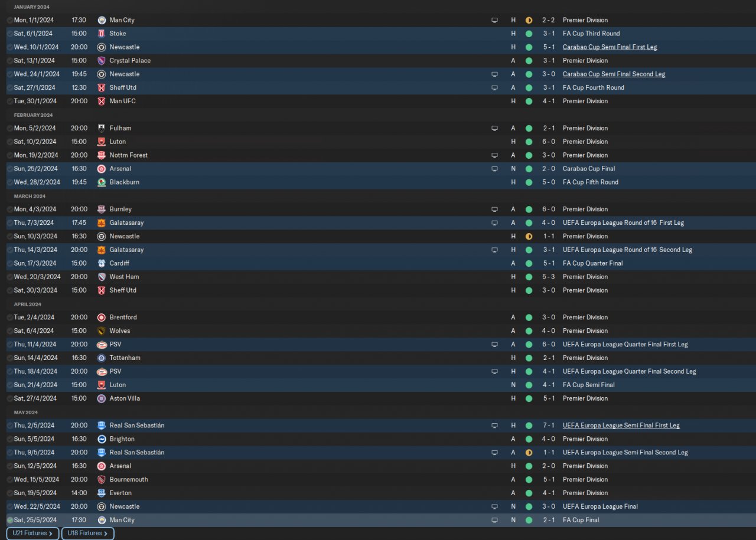Click the draw indicator on the 10/3/2024 Newcastle row
Image resolution: width=756 pixels, height=540 pixels.
529,237
